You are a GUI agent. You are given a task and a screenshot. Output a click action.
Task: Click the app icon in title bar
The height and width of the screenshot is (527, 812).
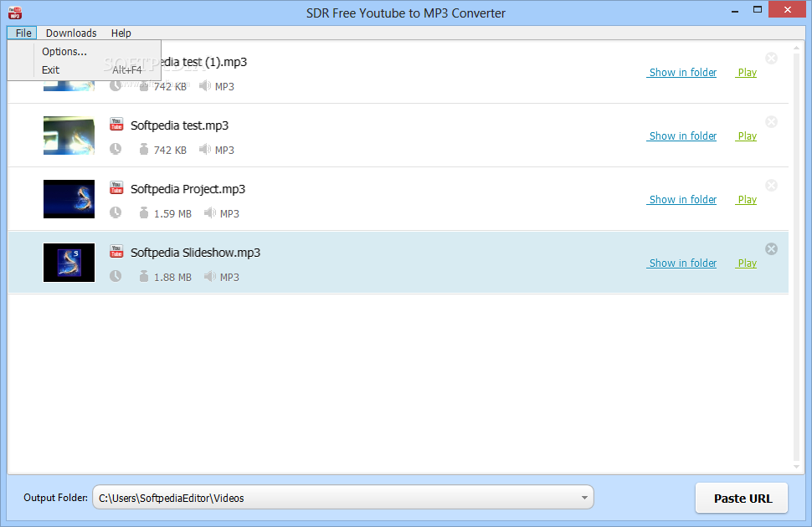[x=14, y=13]
